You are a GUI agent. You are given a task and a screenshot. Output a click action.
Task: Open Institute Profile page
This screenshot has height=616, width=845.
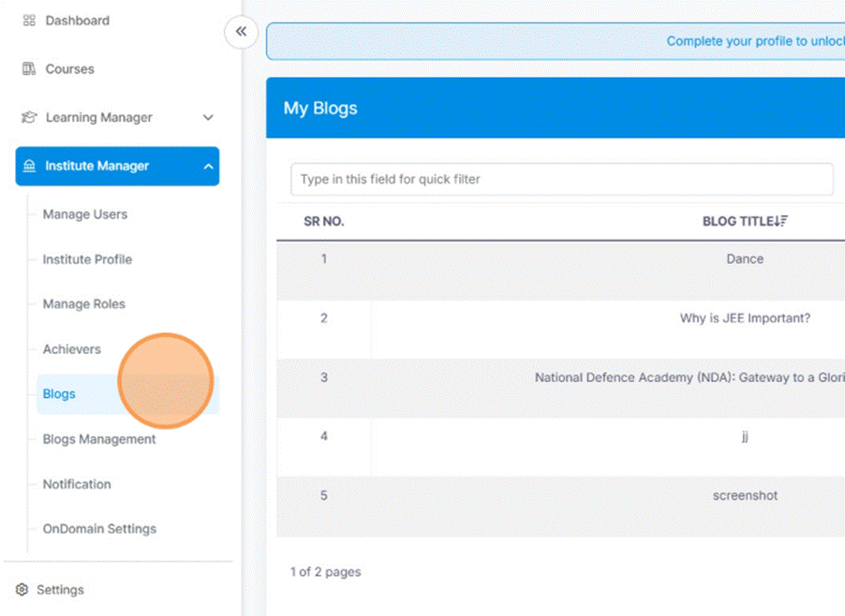[87, 259]
